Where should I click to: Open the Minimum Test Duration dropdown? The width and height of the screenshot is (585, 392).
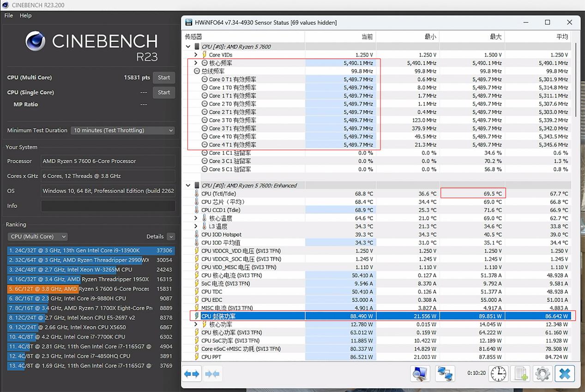(123, 130)
